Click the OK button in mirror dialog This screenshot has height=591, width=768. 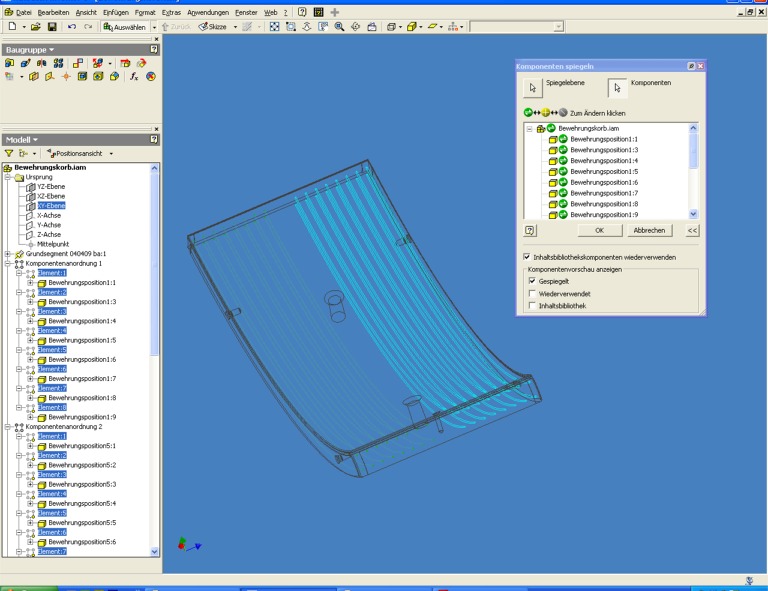pyautogui.click(x=598, y=230)
